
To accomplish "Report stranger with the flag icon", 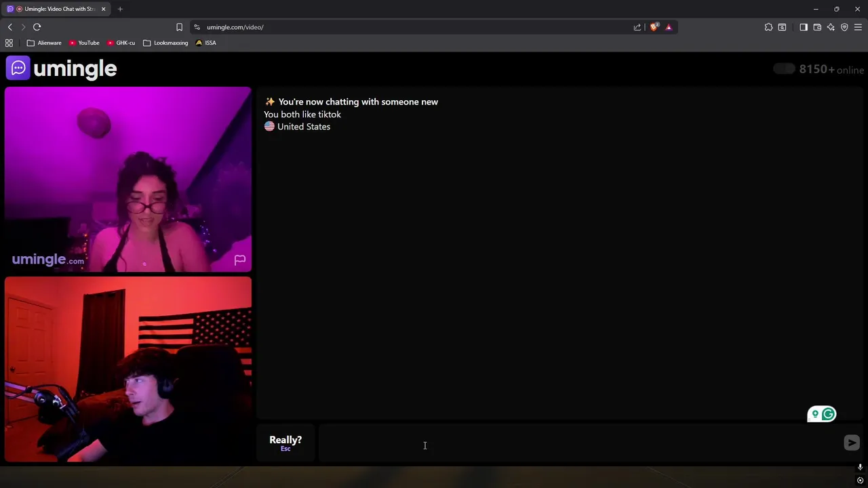I will pyautogui.click(x=239, y=260).
